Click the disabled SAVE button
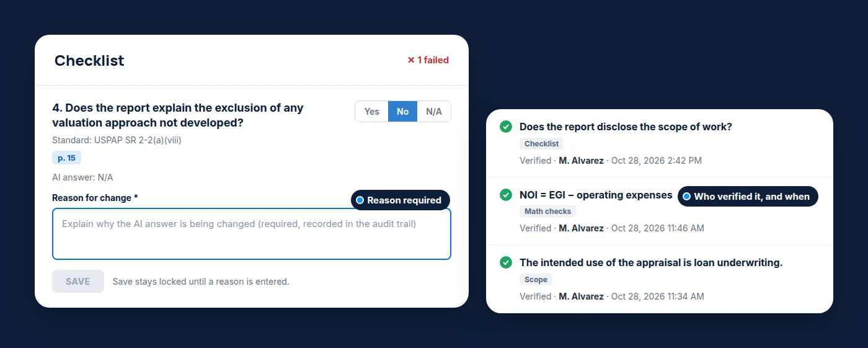This screenshot has height=348, width=868. click(78, 281)
